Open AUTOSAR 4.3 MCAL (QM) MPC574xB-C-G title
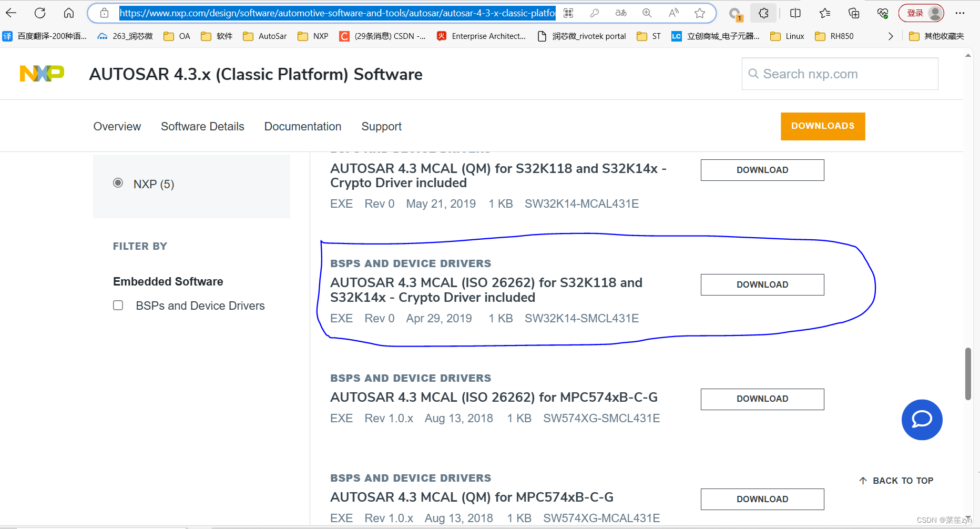 click(x=472, y=497)
